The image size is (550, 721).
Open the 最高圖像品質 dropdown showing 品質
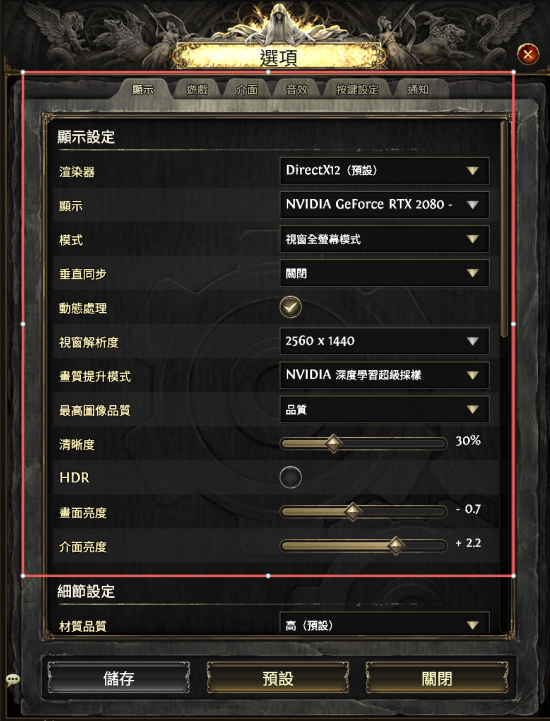[384, 409]
